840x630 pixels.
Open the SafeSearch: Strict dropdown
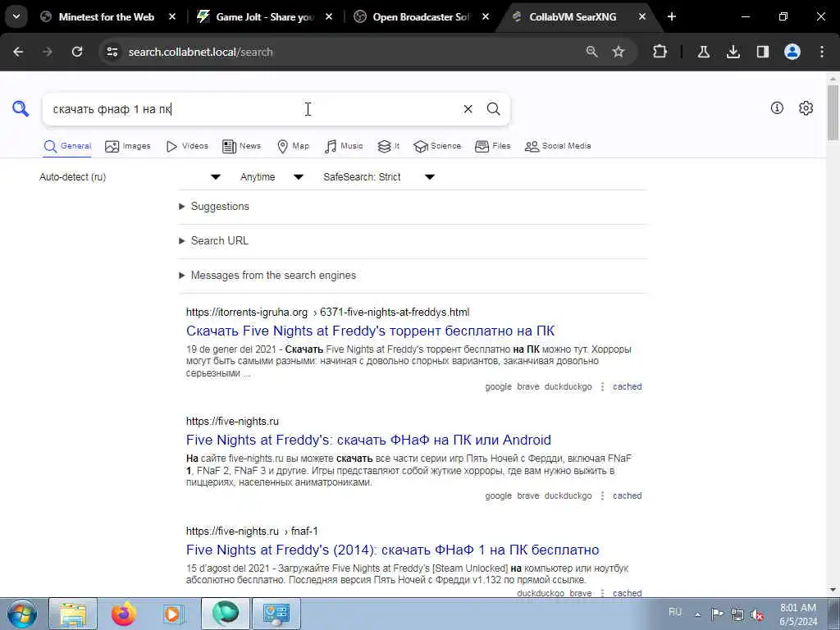(x=379, y=177)
